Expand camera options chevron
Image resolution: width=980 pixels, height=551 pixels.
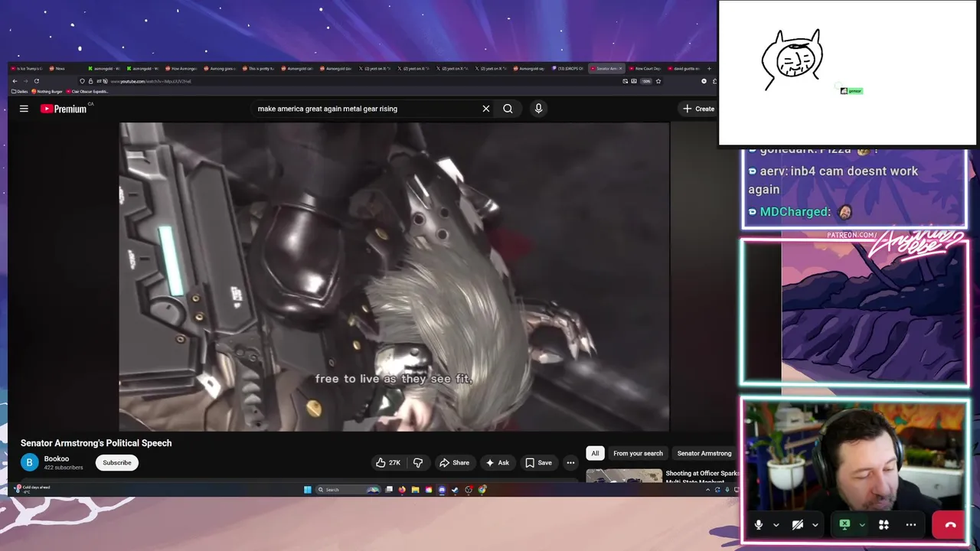[x=815, y=525]
